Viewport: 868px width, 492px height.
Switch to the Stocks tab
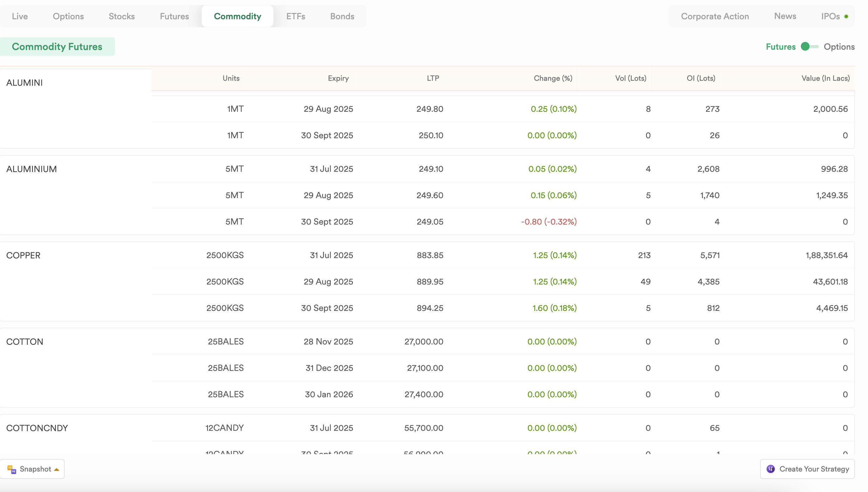point(121,16)
